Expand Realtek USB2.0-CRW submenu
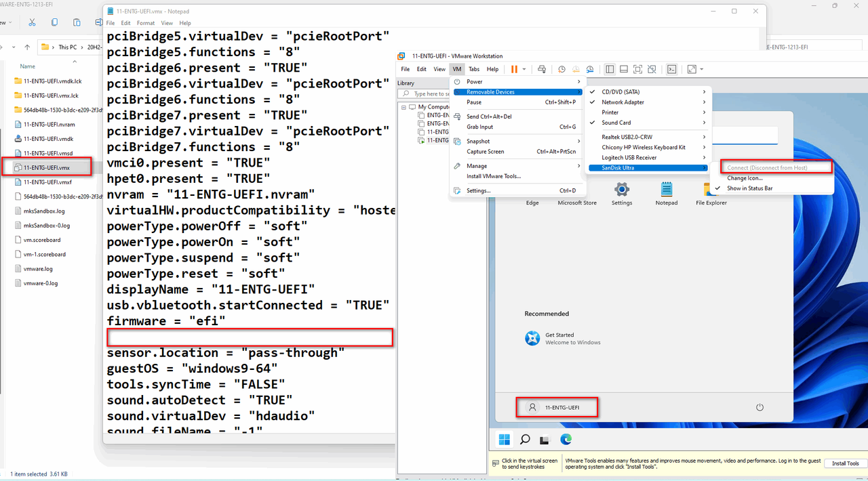Viewport: 868px width, 481px height. pos(647,137)
